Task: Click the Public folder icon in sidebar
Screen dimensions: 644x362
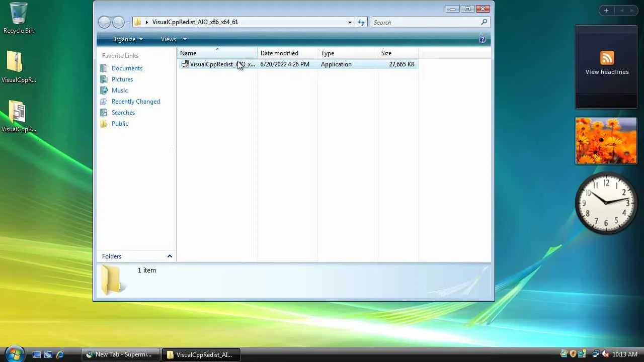Action: 104,124
